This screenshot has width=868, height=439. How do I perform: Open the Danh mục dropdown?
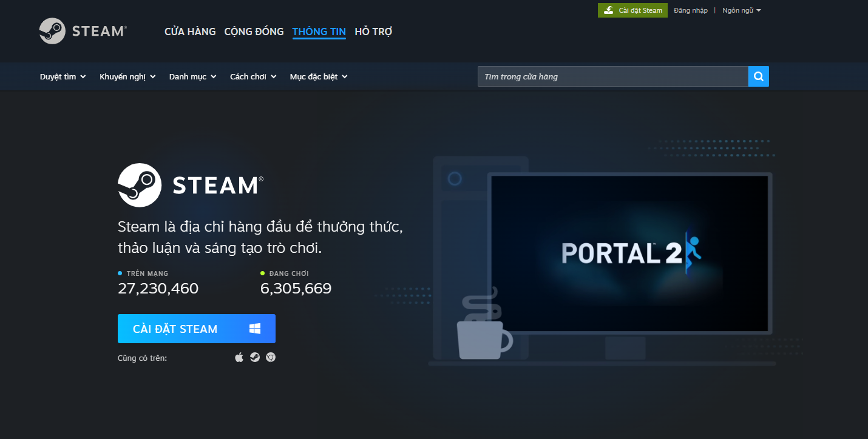click(x=193, y=76)
